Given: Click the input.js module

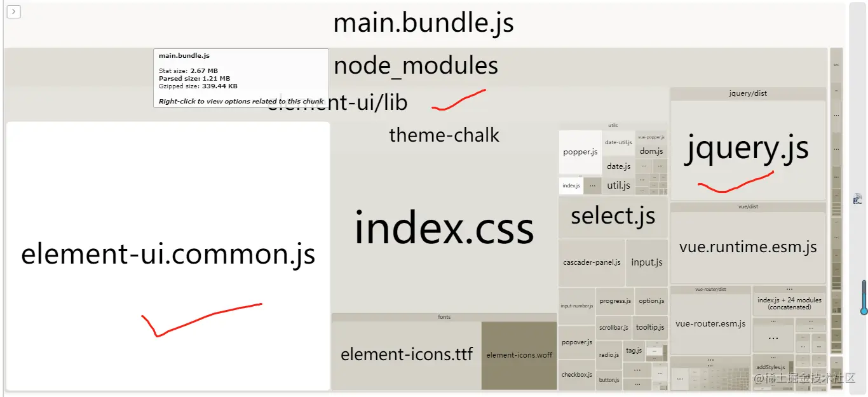Looking at the screenshot, I should click(647, 262).
